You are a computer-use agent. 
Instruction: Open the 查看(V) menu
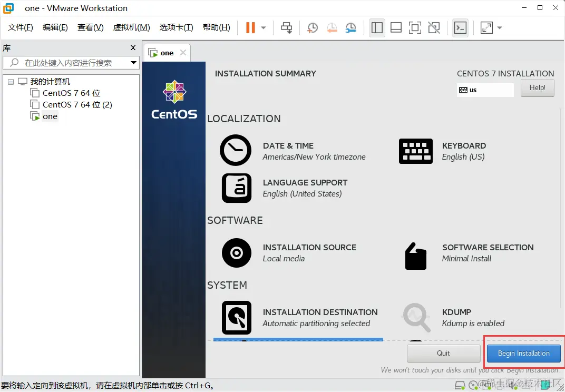click(91, 27)
